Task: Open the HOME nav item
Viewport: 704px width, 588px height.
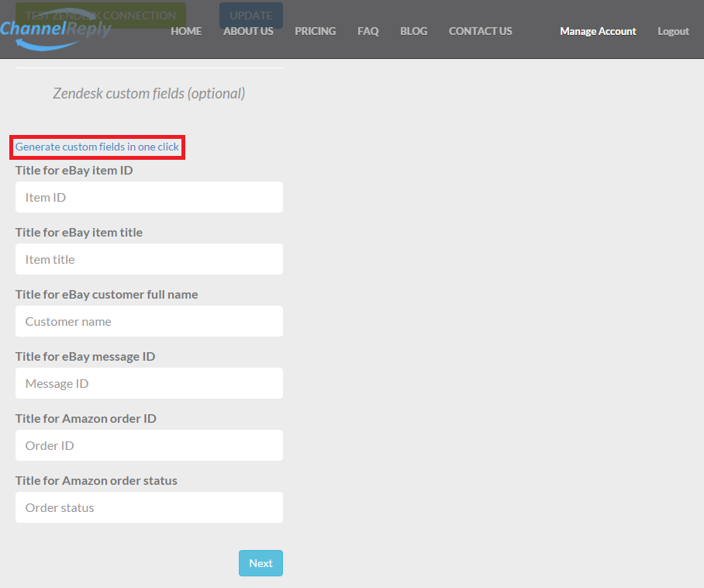Action: [186, 31]
